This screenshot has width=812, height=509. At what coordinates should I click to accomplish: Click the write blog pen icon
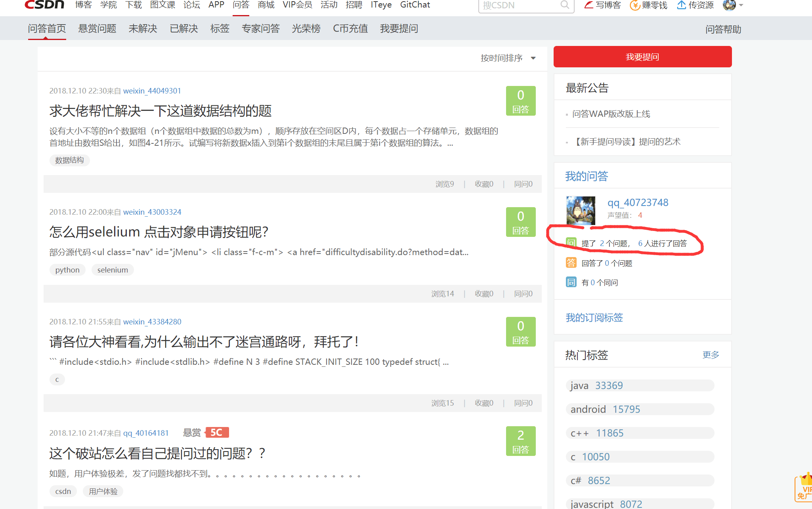click(x=589, y=5)
